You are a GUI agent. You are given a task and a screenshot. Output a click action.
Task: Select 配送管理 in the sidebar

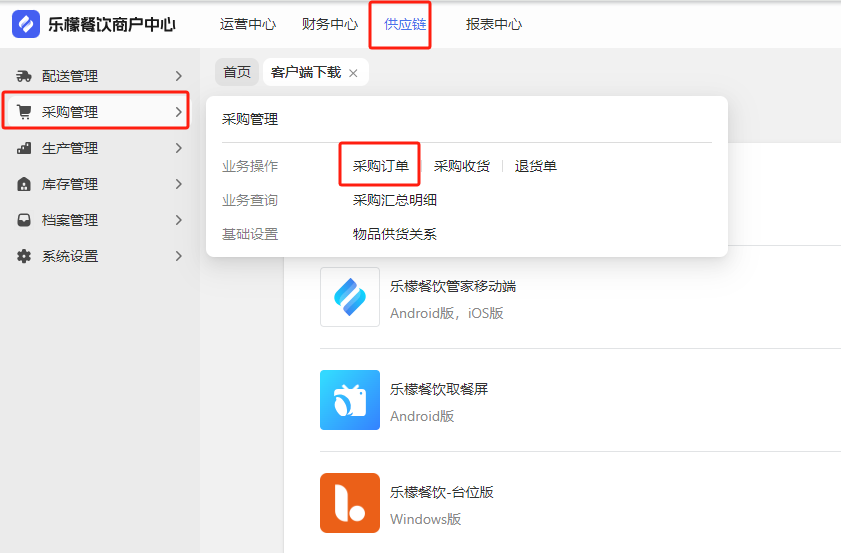(x=97, y=76)
